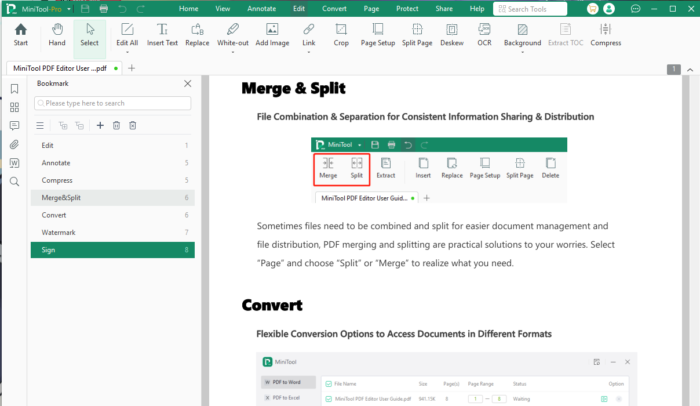Open the Convert ribbon tab
The height and width of the screenshot is (406, 700).
point(334,8)
